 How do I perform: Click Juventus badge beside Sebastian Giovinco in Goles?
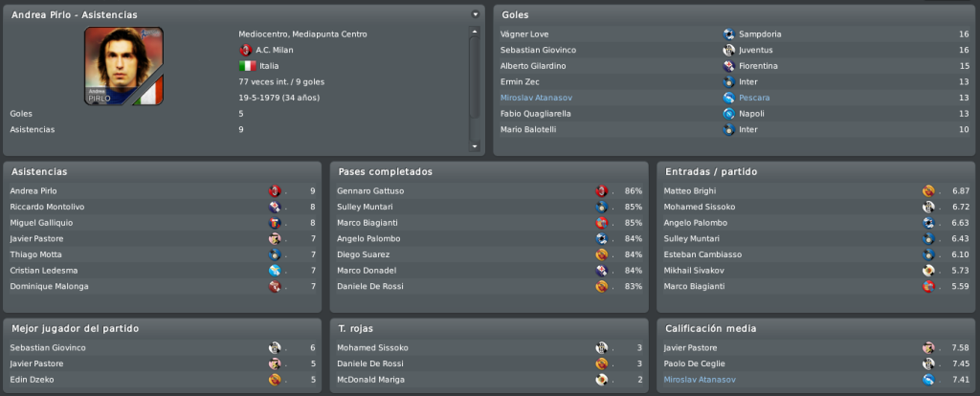tap(728, 50)
